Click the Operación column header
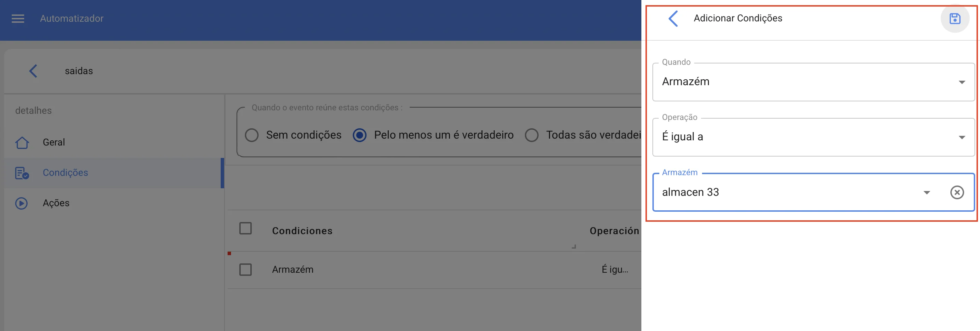980x331 pixels. pos(614,231)
